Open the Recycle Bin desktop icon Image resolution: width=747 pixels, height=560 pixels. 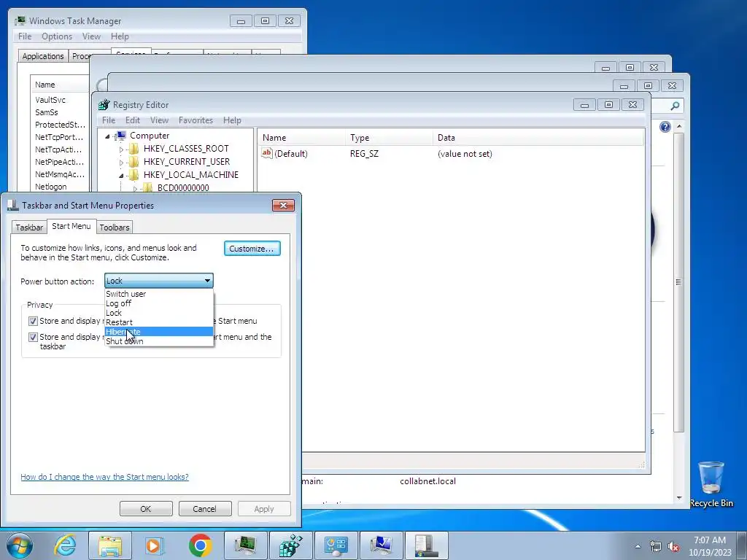[x=711, y=484]
